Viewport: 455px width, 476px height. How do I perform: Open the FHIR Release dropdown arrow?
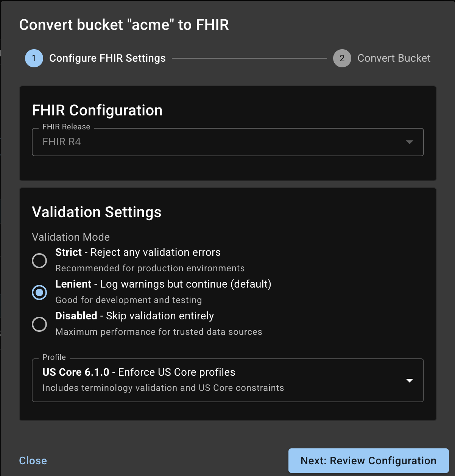pos(410,142)
